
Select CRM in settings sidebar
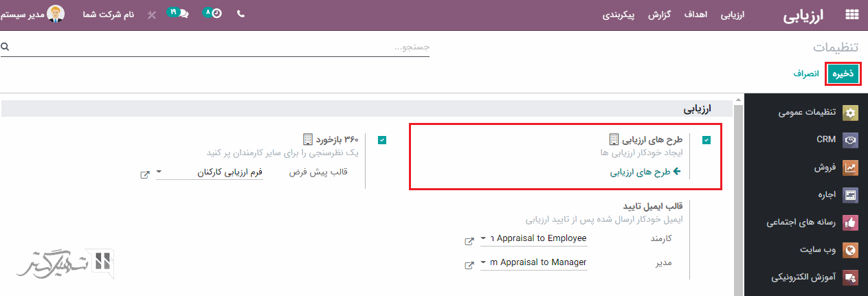click(x=826, y=139)
